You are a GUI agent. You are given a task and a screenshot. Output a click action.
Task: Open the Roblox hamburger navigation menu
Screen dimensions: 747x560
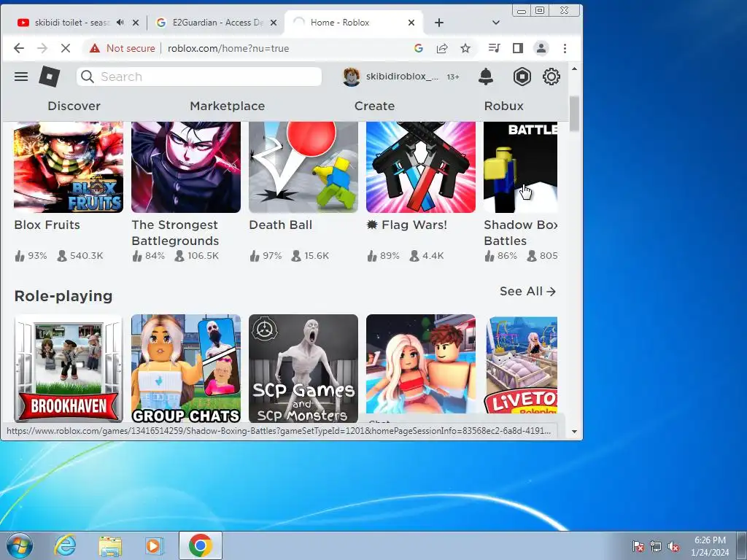coord(21,77)
